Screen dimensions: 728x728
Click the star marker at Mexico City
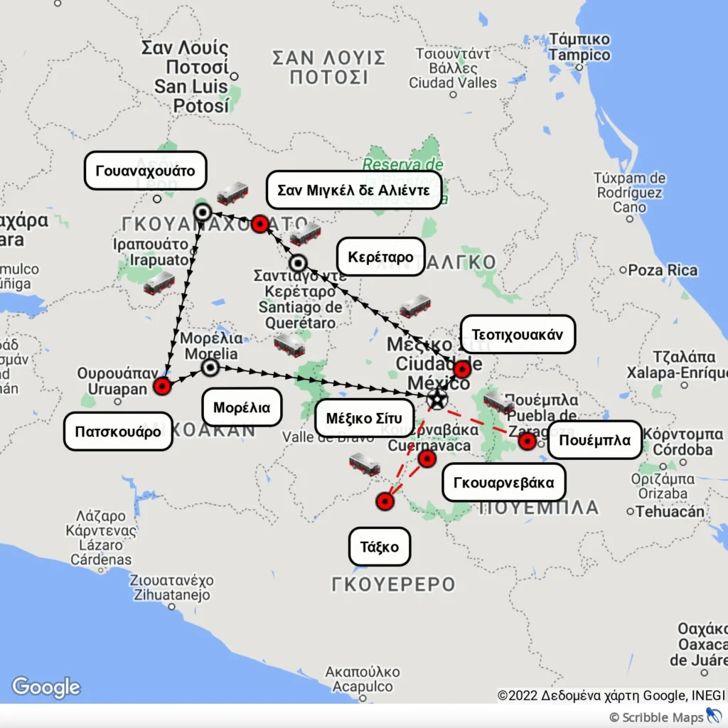[437, 399]
